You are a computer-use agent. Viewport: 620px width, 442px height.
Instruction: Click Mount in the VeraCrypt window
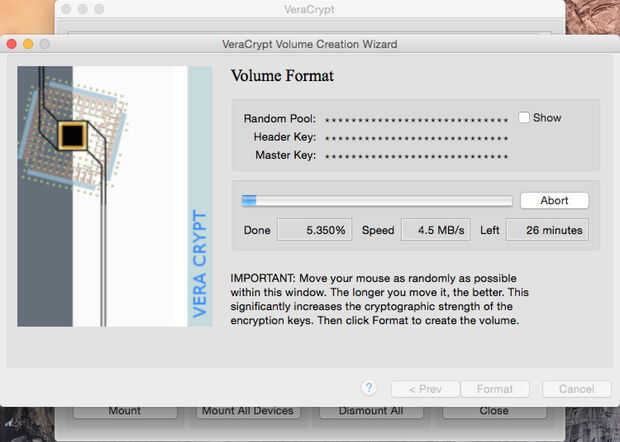tap(125, 411)
